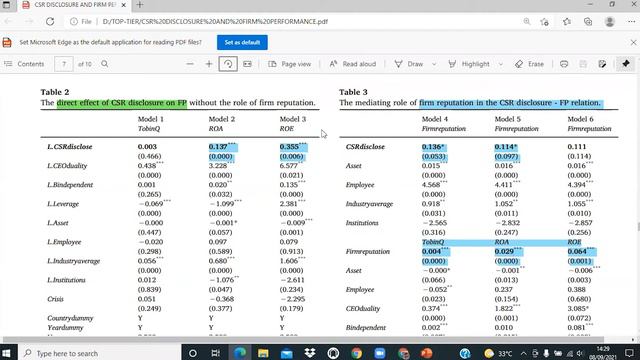Viewport: 640px width, 360px height.
Task: Click the L.CSRdisclose row label
Action: 69,147
